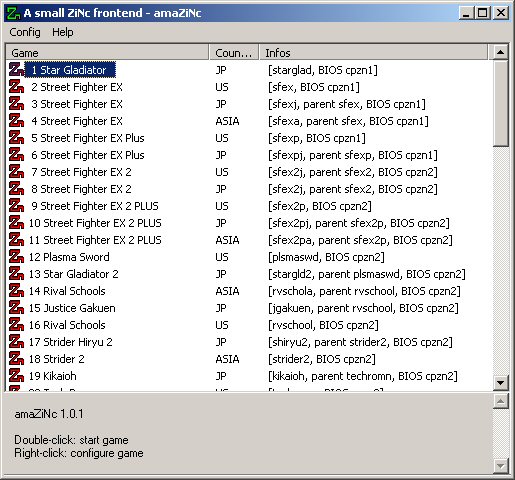Click the ASIA country of 14 Rival Schools
The width and height of the screenshot is (515, 480).
[x=227, y=291]
